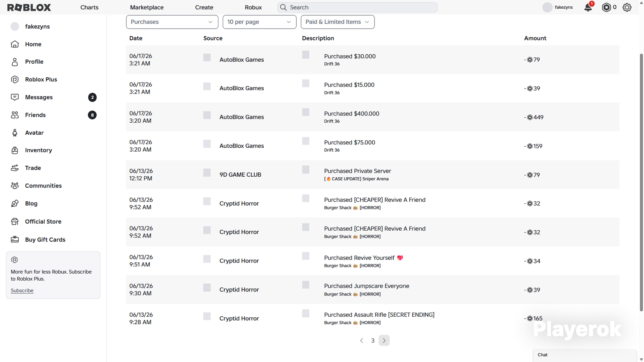Click the AutoBlox Games thumbnail for $15.000 row

207,86
